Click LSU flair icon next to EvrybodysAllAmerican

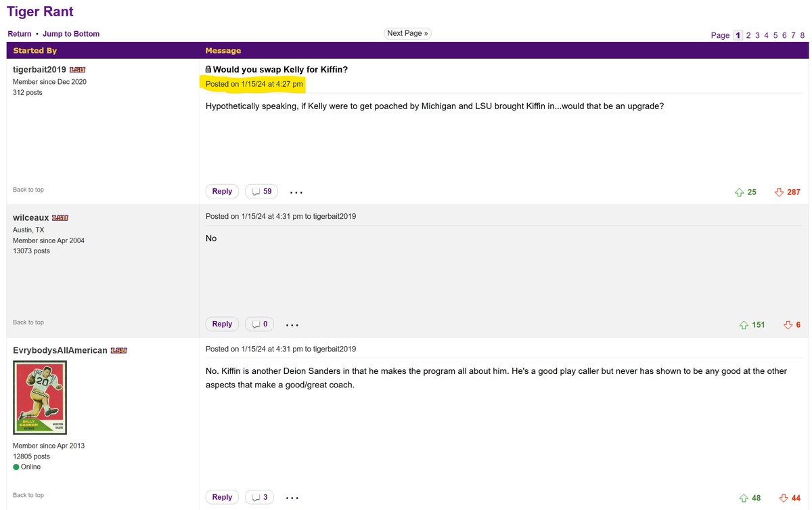[x=119, y=350]
